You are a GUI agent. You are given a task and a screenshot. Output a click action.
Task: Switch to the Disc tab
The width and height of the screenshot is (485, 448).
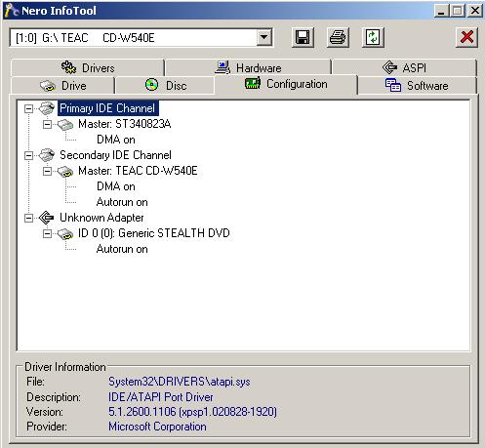click(165, 86)
